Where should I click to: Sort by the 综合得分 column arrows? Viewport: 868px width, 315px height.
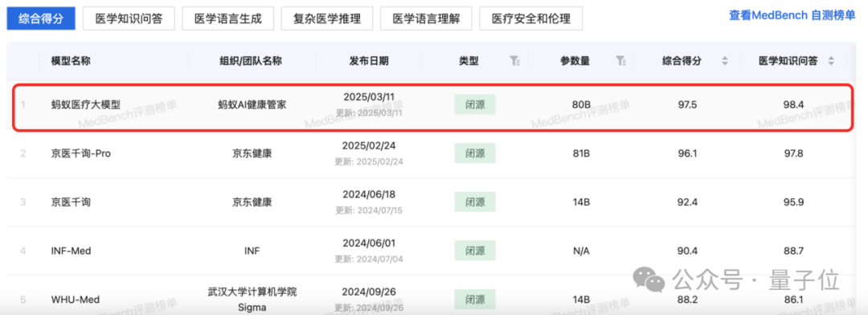[725, 61]
